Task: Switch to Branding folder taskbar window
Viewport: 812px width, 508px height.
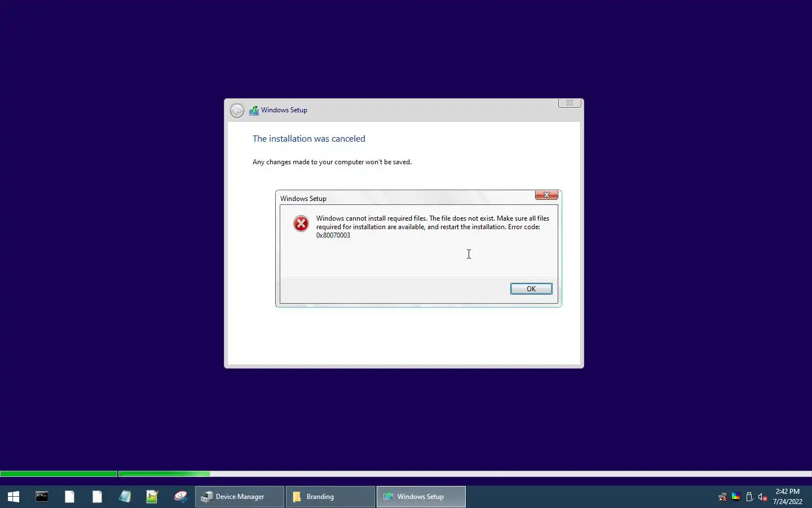Action: point(330,497)
